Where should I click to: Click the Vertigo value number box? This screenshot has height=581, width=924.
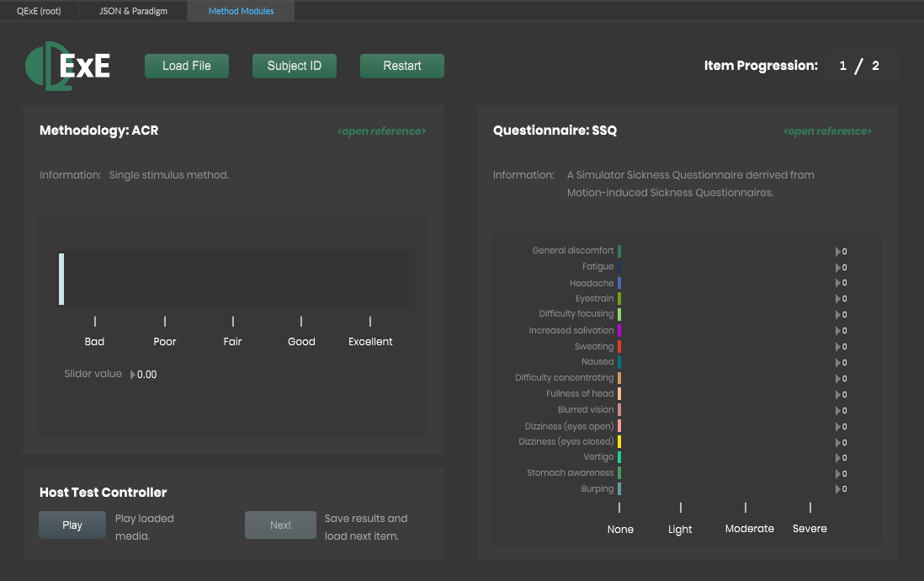(842, 458)
